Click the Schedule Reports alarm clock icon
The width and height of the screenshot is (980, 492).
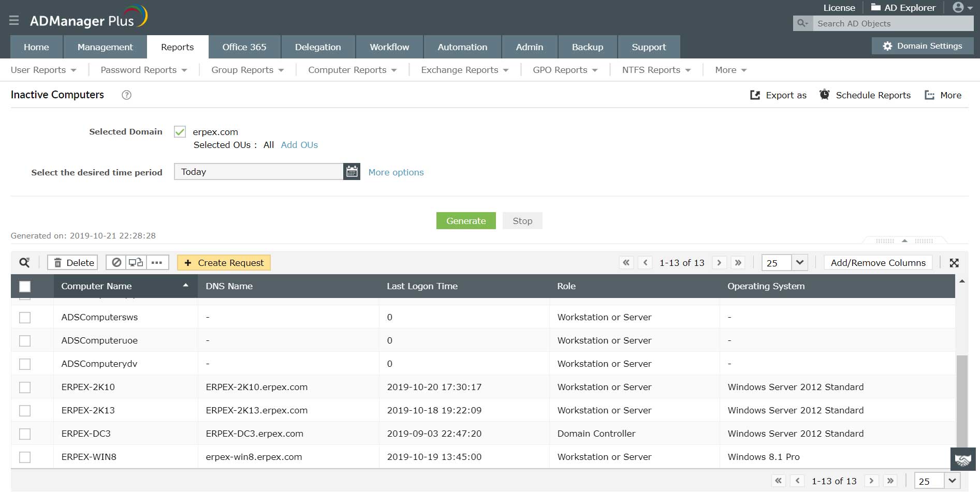[x=825, y=95]
